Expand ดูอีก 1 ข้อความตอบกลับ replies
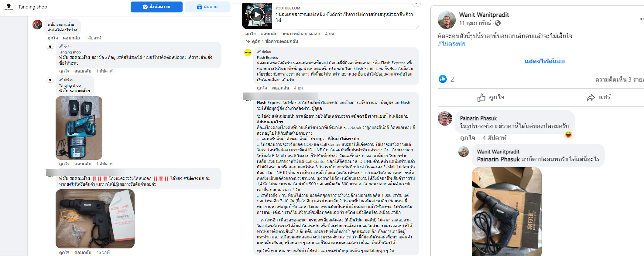 pyautogui.click(x=272, y=41)
